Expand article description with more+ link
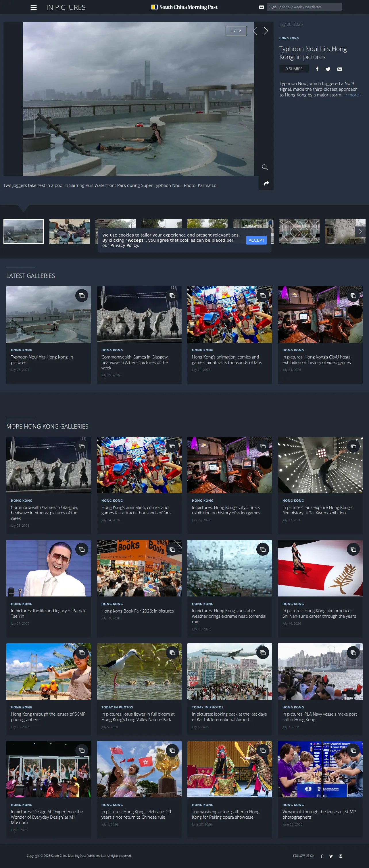 [353, 95]
